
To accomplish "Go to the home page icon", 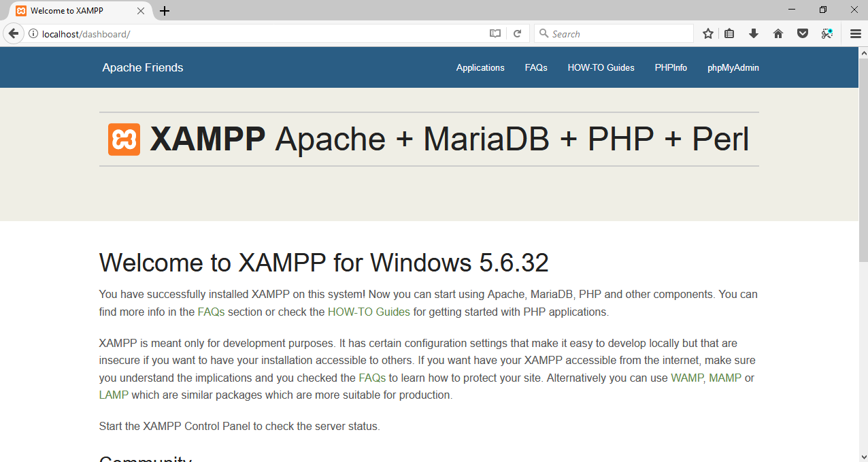I will 778,33.
